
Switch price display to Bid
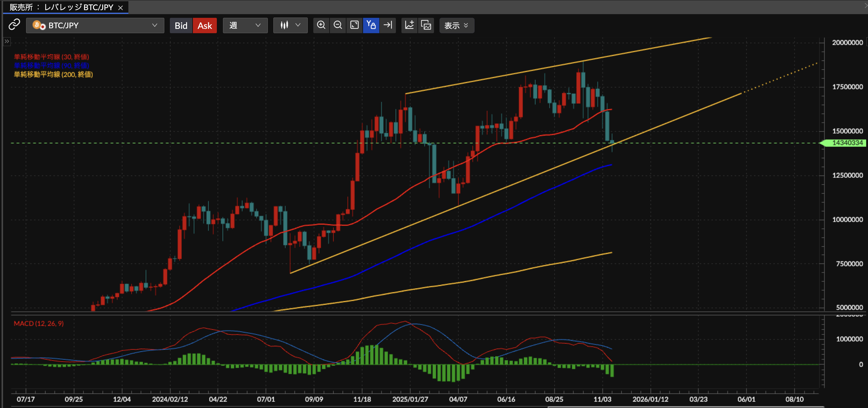pos(181,25)
